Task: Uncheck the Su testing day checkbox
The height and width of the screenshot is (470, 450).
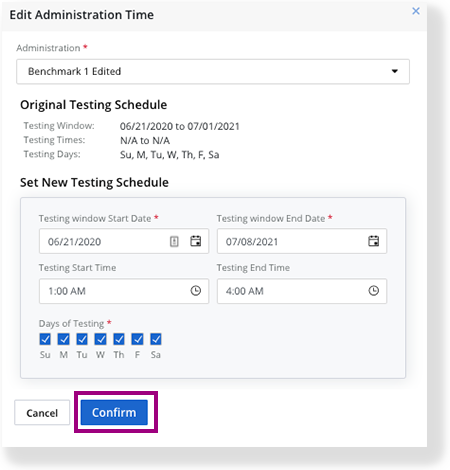Action: [x=45, y=339]
